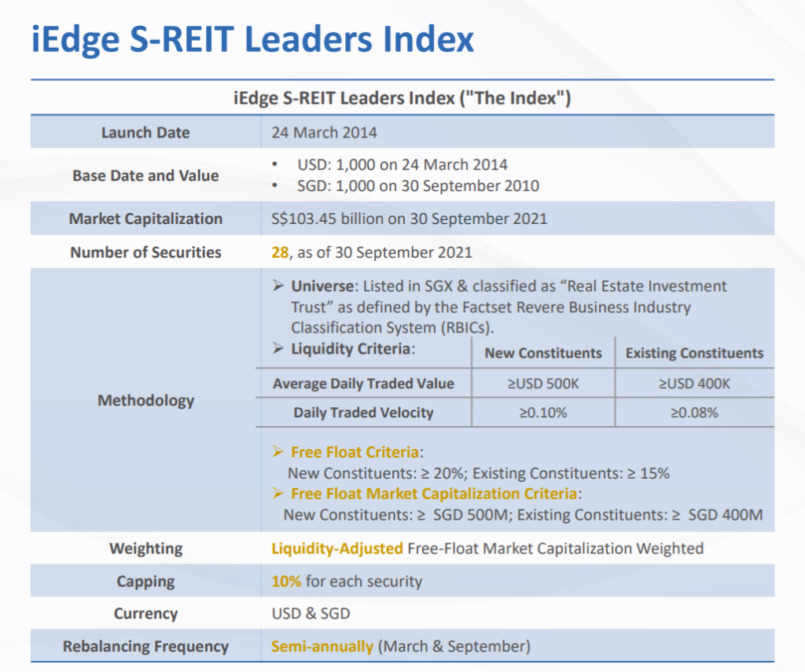Click the 'Rebalancing Frequency' label

(x=145, y=646)
